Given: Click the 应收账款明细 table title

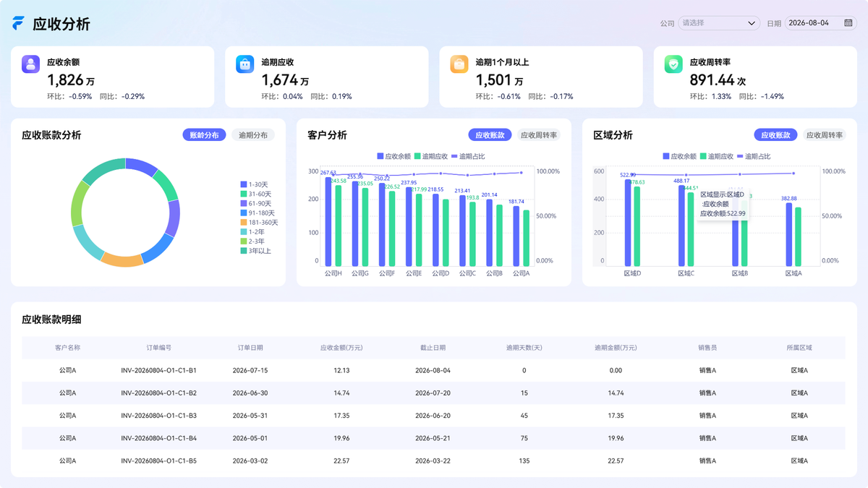Looking at the screenshot, I should (51, 320).
